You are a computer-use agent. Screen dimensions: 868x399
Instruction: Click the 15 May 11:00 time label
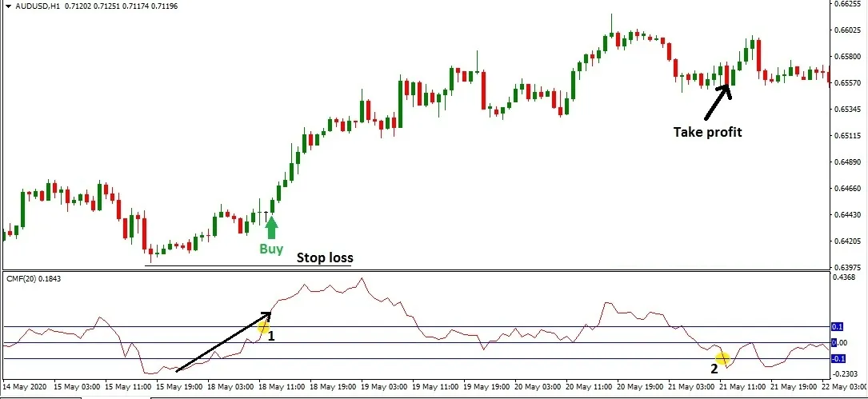[x=128, y=385]
